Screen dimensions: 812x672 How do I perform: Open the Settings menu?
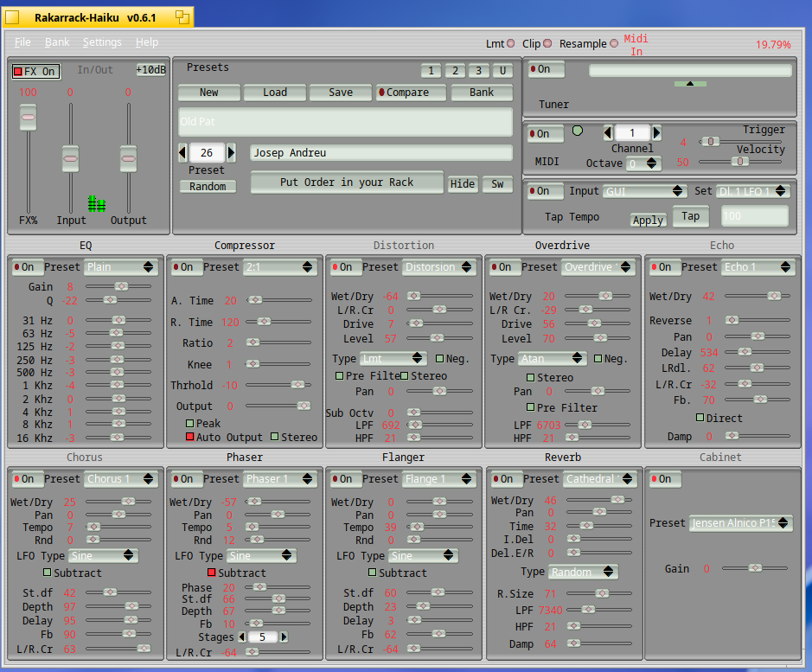[x=102, y=42]
